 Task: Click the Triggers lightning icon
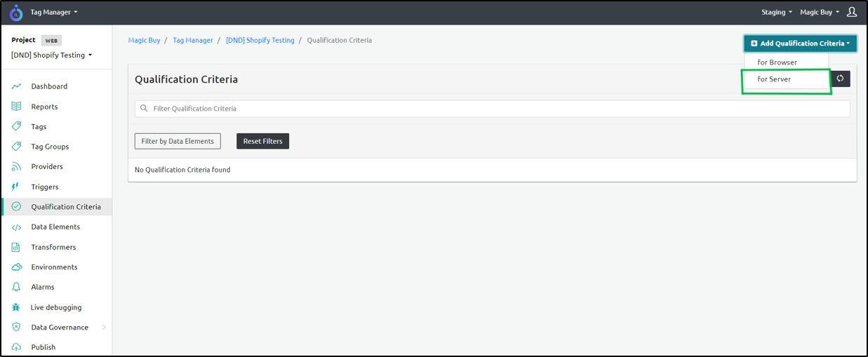pyautogui.click(x=16, y=187)
